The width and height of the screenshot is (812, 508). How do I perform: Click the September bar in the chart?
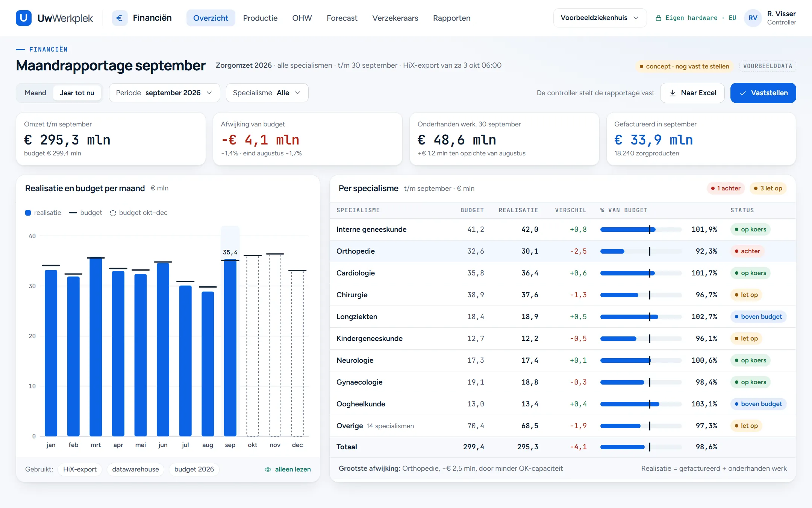[x=230, y=348]
